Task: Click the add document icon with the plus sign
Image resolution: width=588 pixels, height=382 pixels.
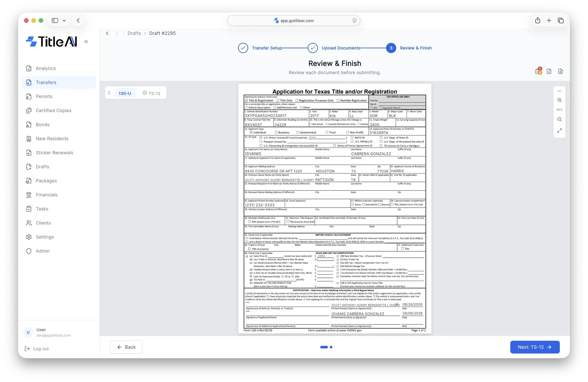Action: coord(549,71)
